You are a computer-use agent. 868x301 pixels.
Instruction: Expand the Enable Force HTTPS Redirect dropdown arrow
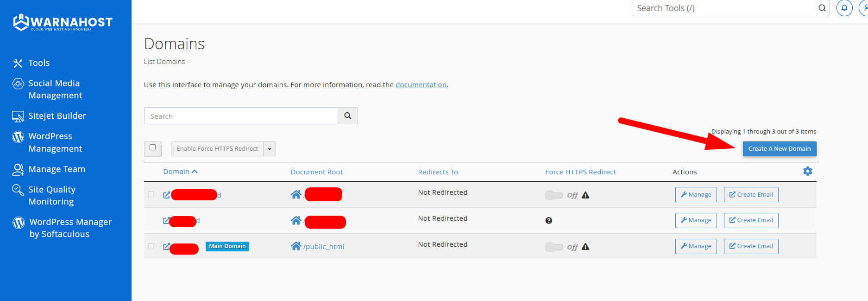[x=270, y=149]
